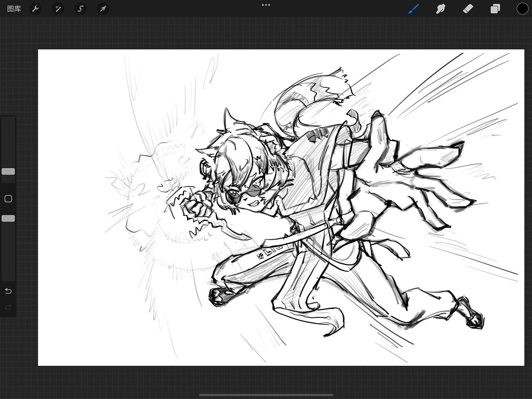The width and height of the screenshot is (532, 399).
Task: Open the Adjustments magic wand menu
Action: 58,9
